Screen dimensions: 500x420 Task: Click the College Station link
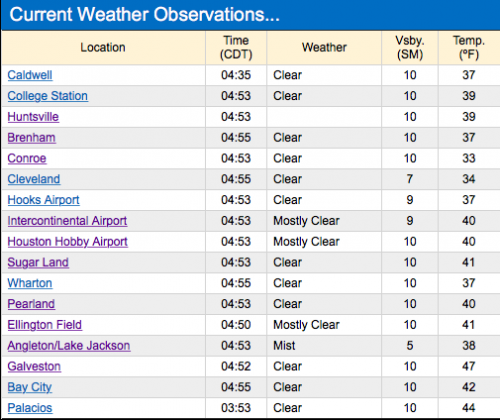(x=48, y=96)
